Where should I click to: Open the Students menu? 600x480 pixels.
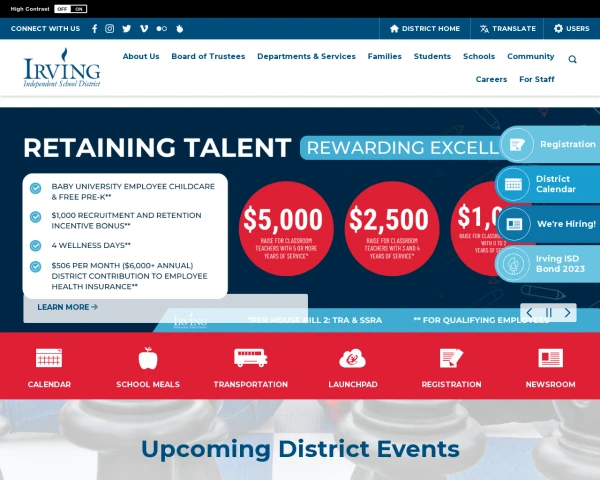(432, 56)
